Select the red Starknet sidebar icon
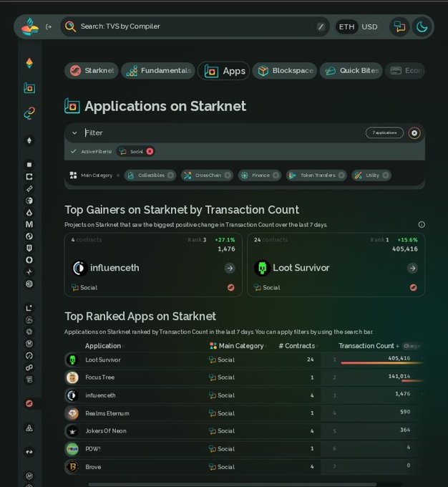This screenshot has width=448, height=487. tap(29, 403)
